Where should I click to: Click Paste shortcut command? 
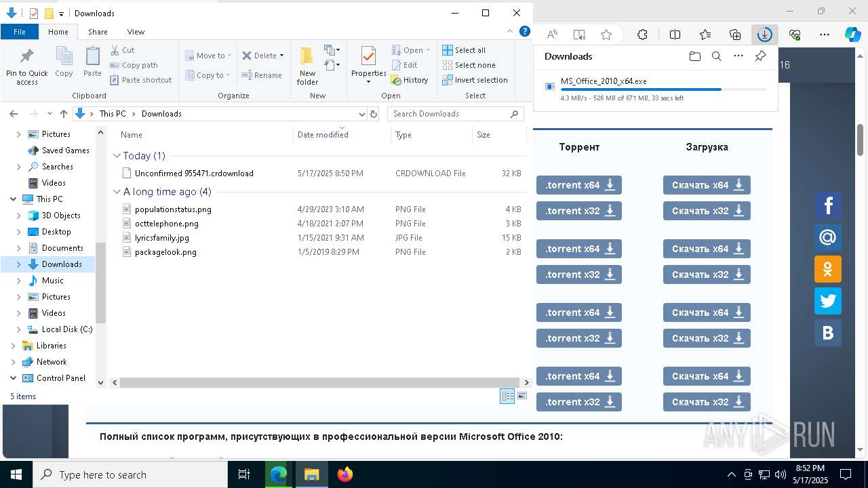(x=140, y=80)
